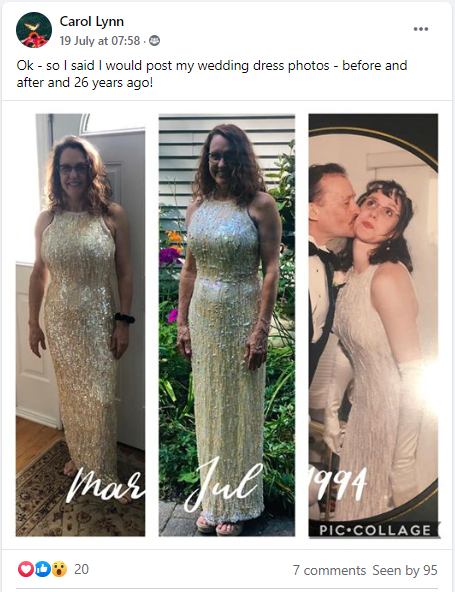The height and width of the screenshot is (592, 455).
Task: Click the handwritten Mar caption text
Action: click(106, 486)
